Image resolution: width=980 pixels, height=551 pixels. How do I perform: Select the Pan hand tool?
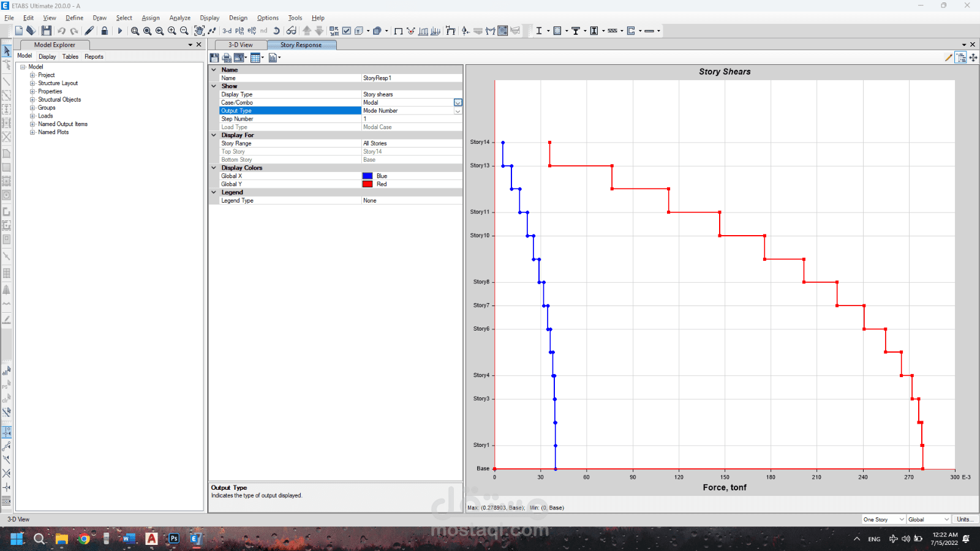[x=199, y=31]
